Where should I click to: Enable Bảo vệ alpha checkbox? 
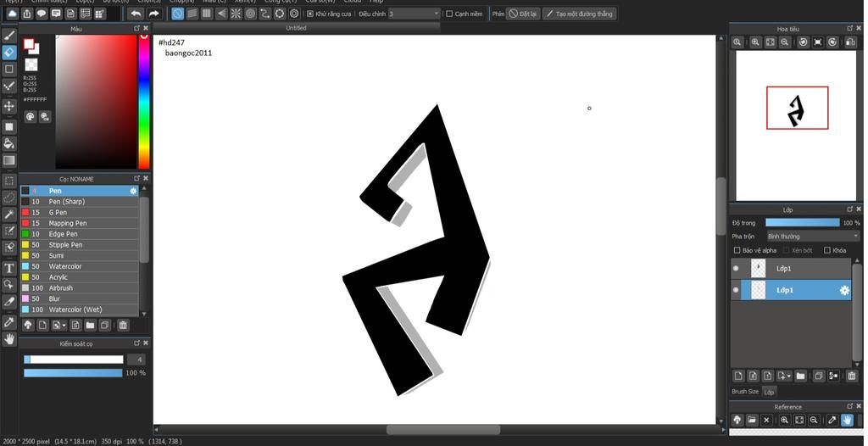(737, 250)
